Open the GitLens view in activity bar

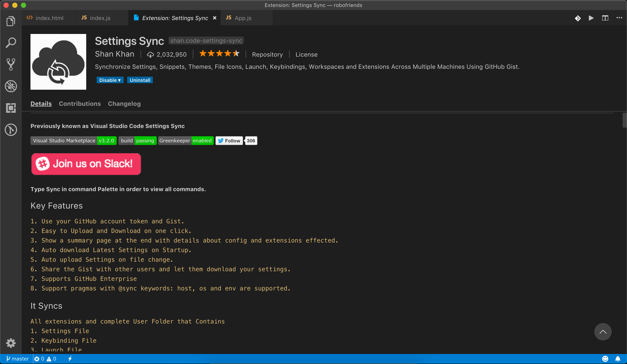11,130
